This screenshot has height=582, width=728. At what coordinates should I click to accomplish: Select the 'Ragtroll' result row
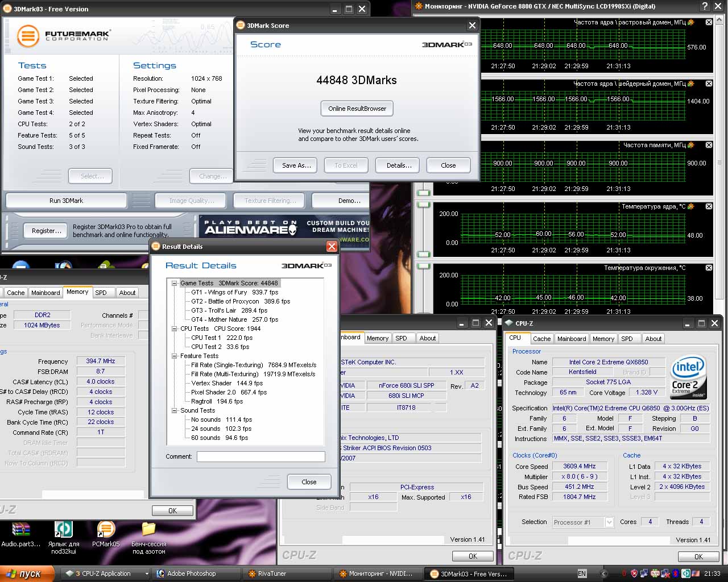click(217, 401)
